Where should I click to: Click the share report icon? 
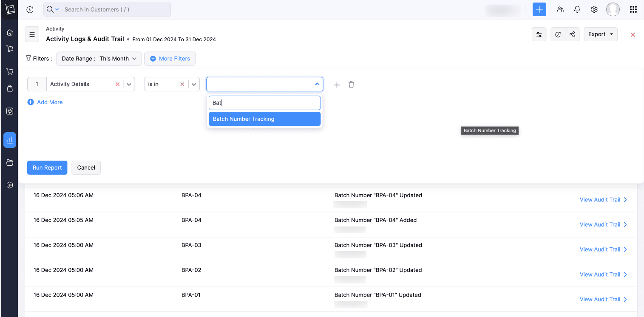tap(573, 34)
